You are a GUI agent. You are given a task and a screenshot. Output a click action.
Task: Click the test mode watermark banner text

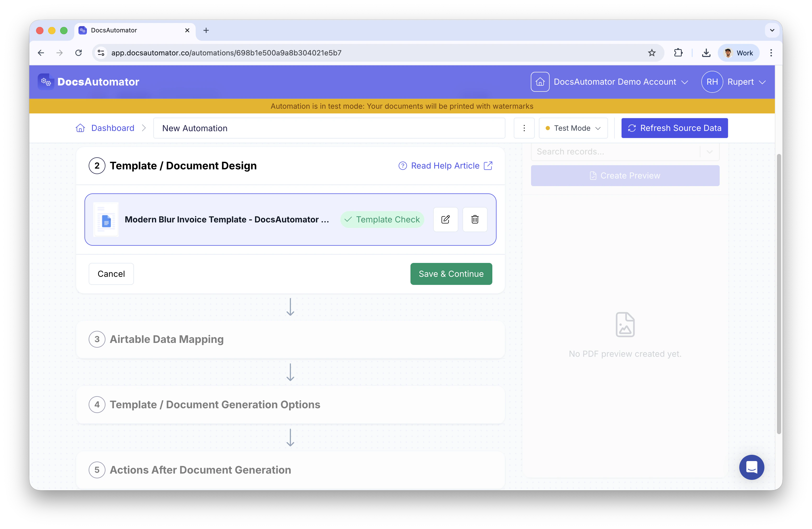pyautogui.click(x=402, y=106)
